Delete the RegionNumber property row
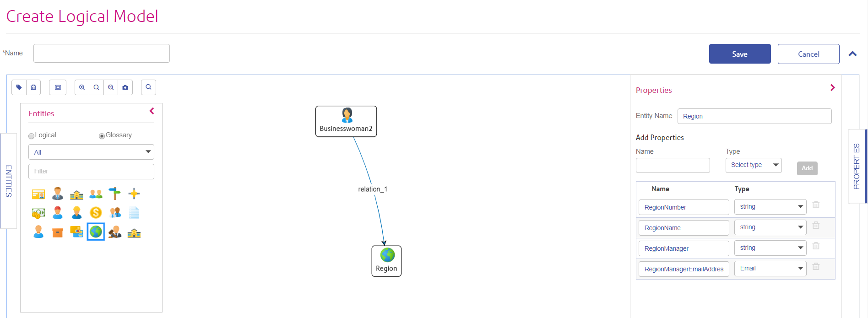The image size is (868, 318). coord(816,205)
